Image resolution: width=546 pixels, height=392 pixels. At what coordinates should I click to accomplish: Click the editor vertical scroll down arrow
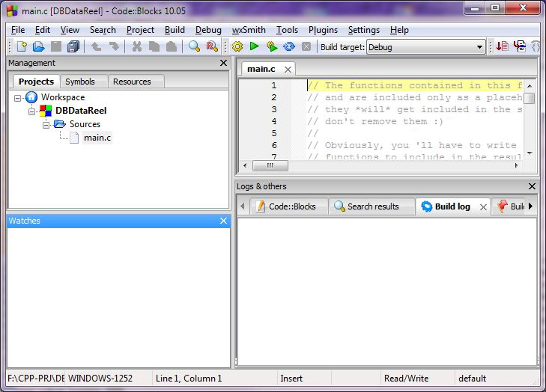(530, 153)
